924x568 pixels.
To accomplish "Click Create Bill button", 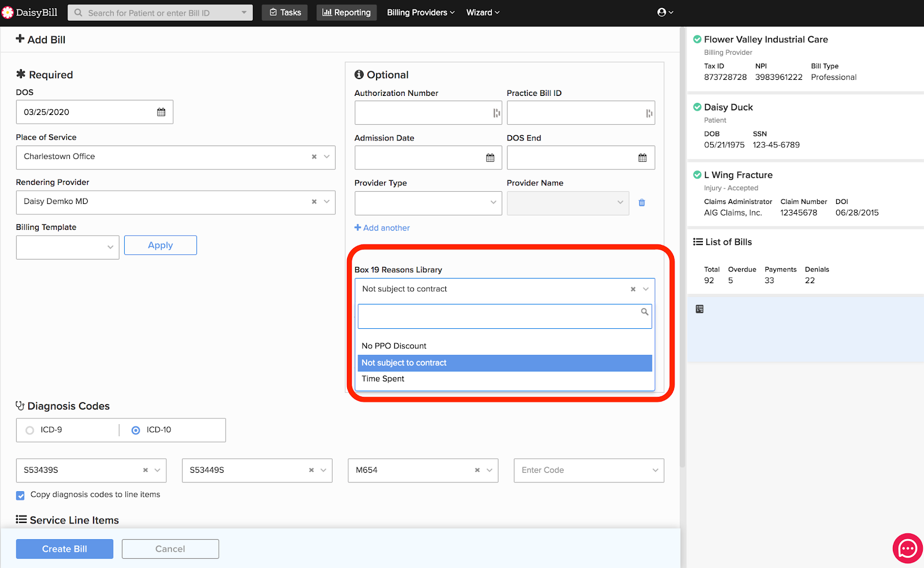I will (x=65, y=549).
